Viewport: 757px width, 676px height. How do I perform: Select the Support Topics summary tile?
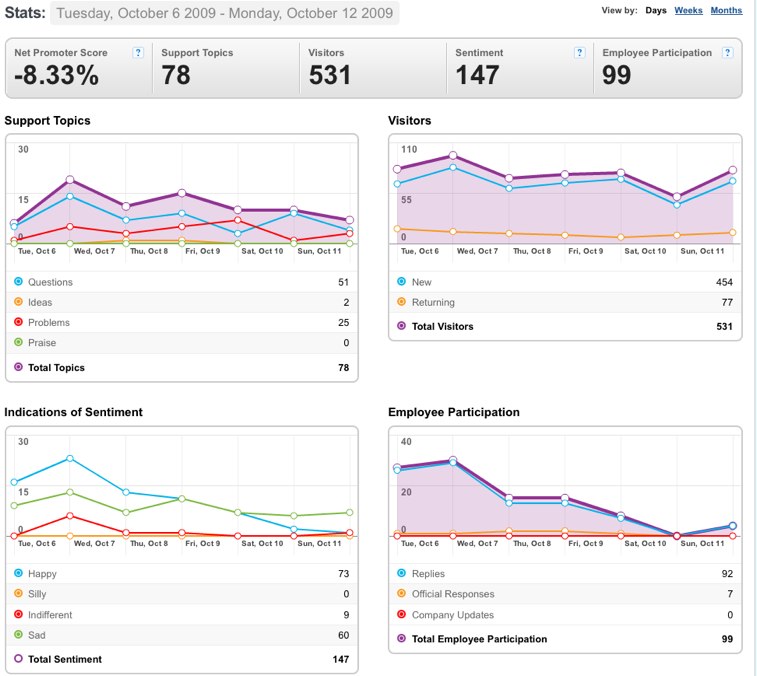pos(226,68)
